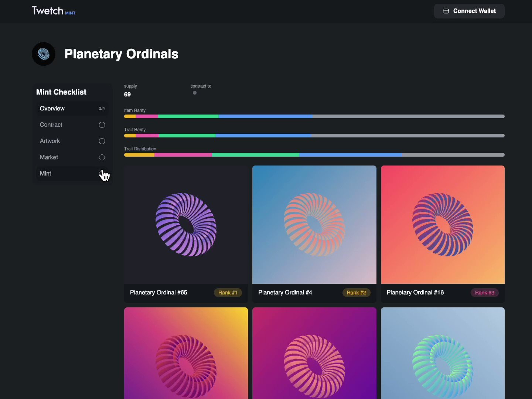Click the Planetary Ordinals page title
Viewport: 532px width, 399px height.
click(x=121, y=54)
